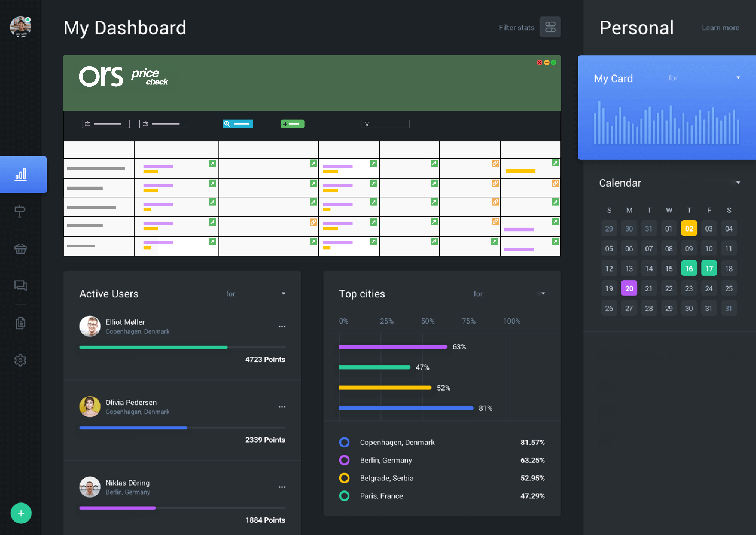
Task: Open the documents sidebar icon
Action: 20,323
